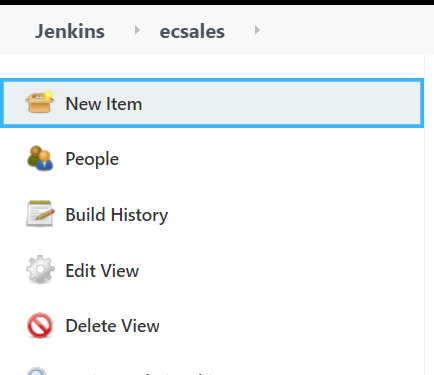Navigate to ecsales breadcrumb
434x375 pixels.
[192, 32]
